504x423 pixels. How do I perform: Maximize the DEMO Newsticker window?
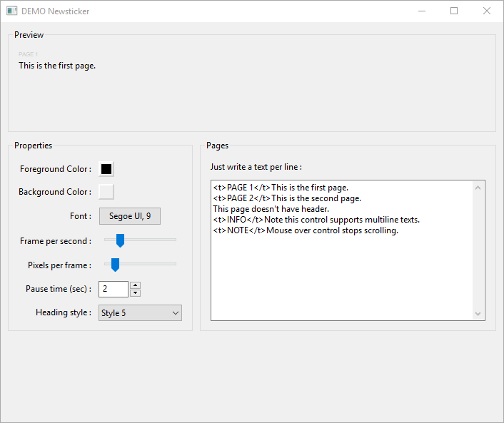(x=454, y=11)
